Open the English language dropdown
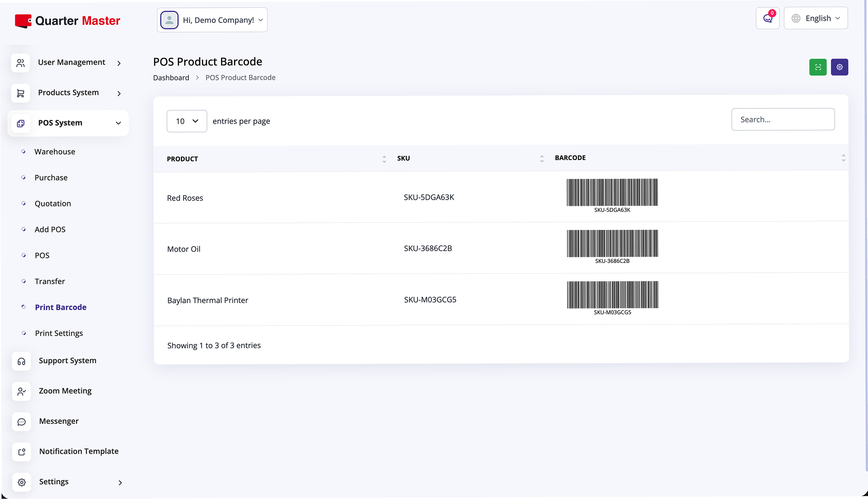 coord(816,19)
